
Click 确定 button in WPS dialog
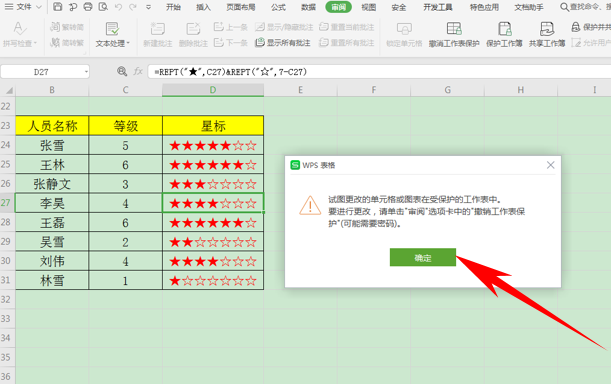click(x=423, y=257)
